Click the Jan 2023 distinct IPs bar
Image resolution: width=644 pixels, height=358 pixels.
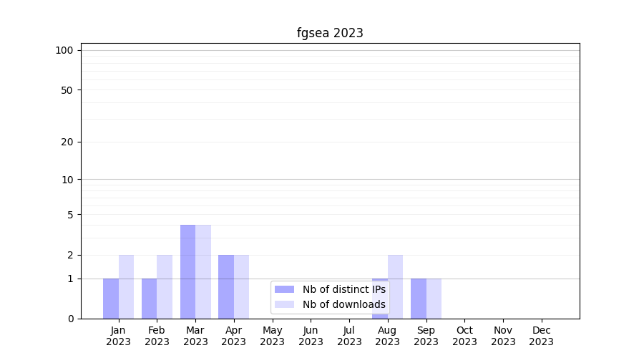(x=111, y=299)
